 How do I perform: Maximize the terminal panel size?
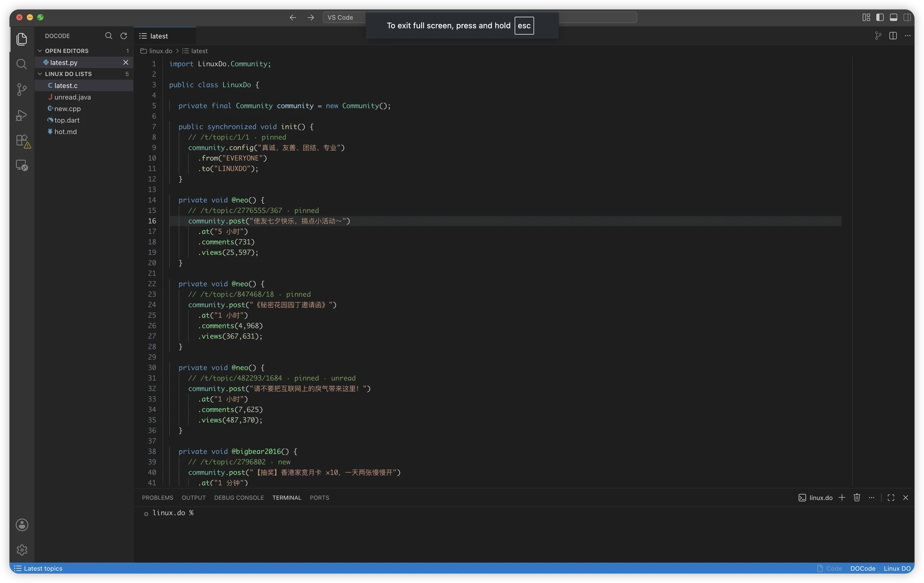click(891, 498)
